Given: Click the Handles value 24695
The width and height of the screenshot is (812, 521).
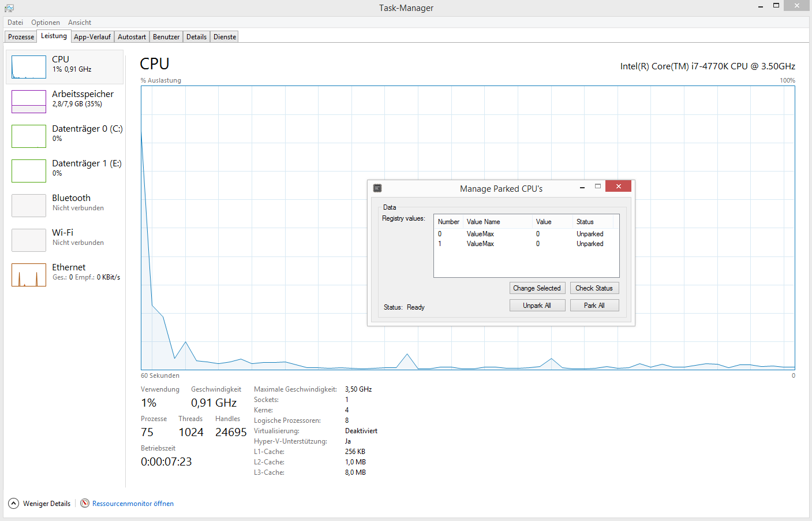Looking at the screenshot, I should (x=231, y=432).
